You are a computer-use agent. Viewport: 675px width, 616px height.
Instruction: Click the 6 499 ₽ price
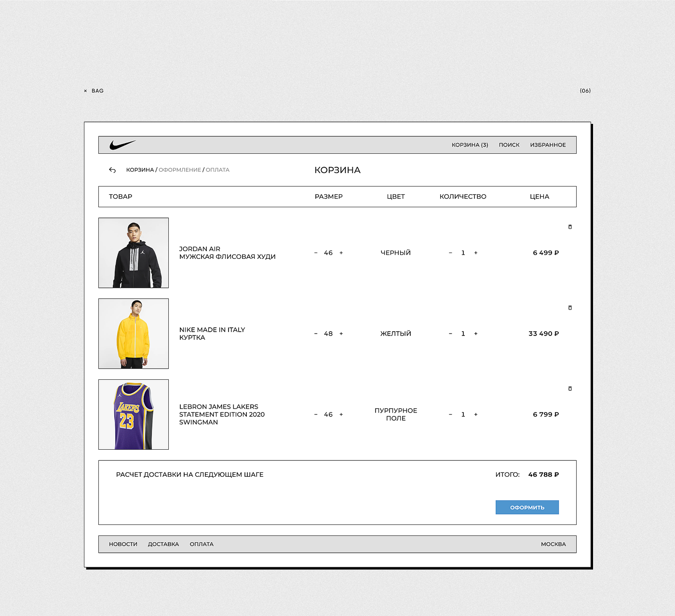coord(546,253)
